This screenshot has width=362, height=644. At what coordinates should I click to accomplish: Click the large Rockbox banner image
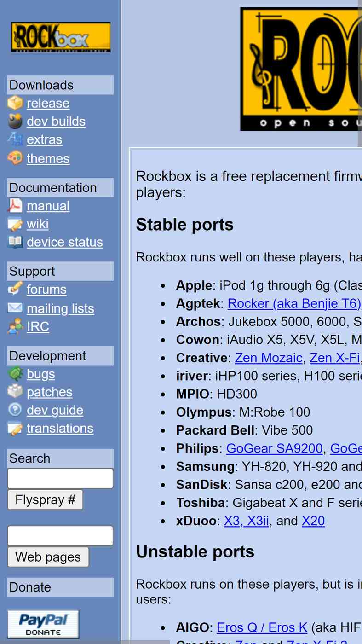(x=301, y=69)
